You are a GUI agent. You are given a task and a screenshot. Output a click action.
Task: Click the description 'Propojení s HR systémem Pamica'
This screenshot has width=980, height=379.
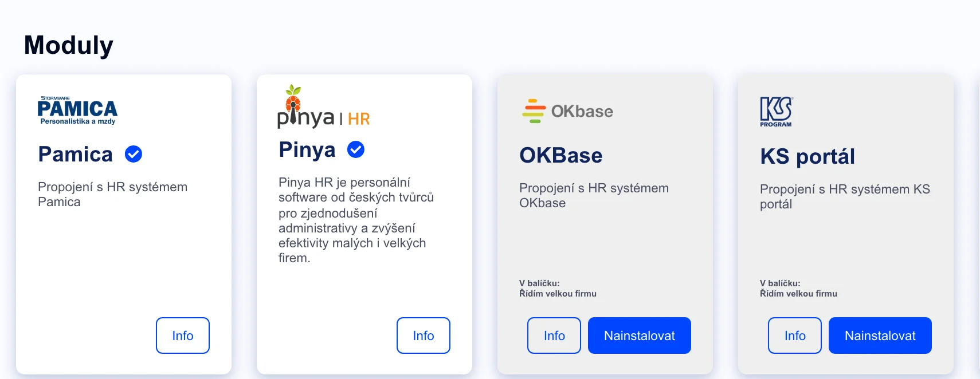click(x=112, y=194)
